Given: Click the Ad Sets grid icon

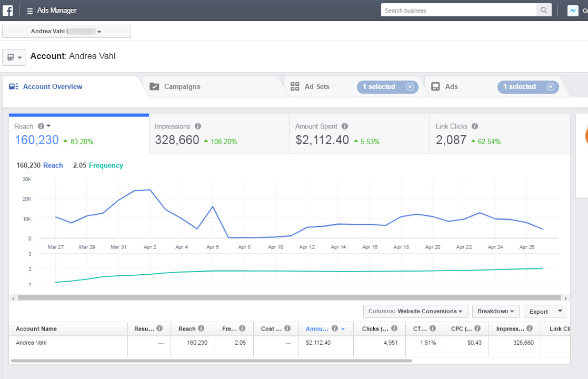Looking at the screenshot, I should coord(295,87).
